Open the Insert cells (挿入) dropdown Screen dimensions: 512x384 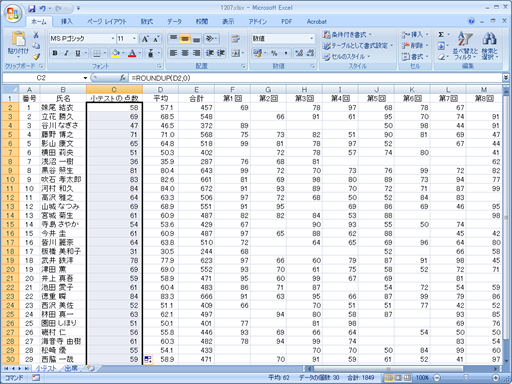click(415, 35)
